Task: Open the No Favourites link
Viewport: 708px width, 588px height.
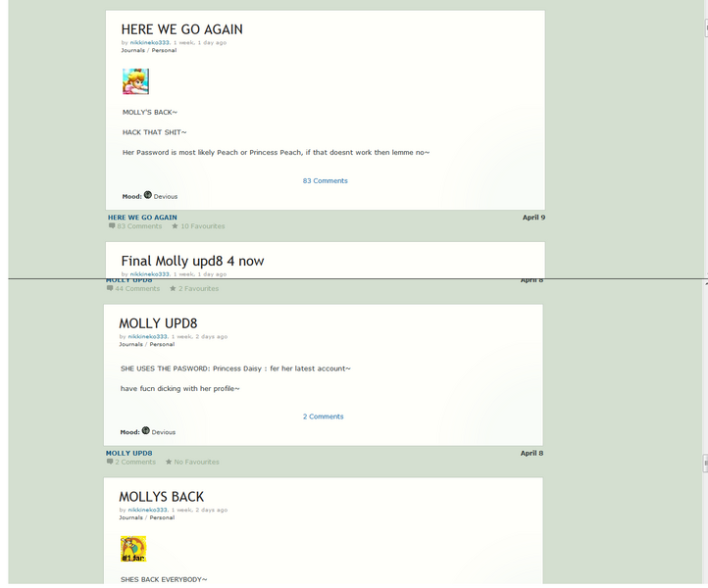Action: pos(196,463)
